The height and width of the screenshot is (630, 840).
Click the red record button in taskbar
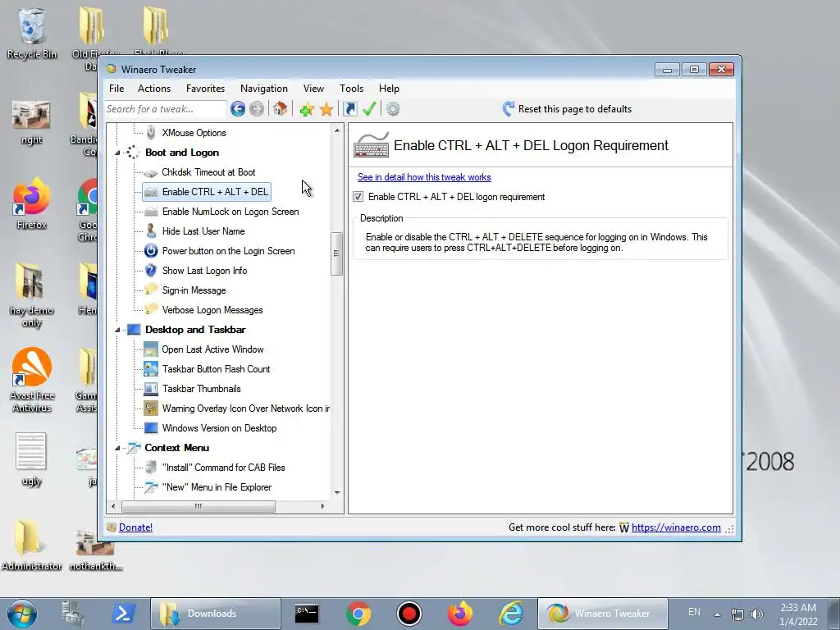tap(409, 614)
